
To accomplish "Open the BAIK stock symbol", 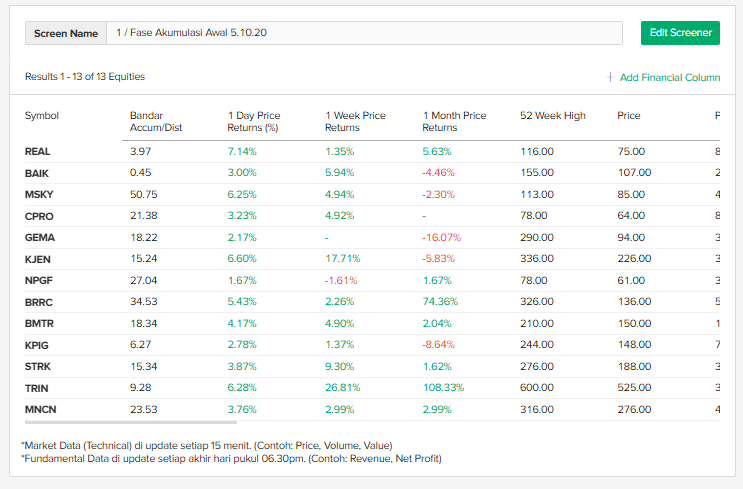I will tap(37, 173).
